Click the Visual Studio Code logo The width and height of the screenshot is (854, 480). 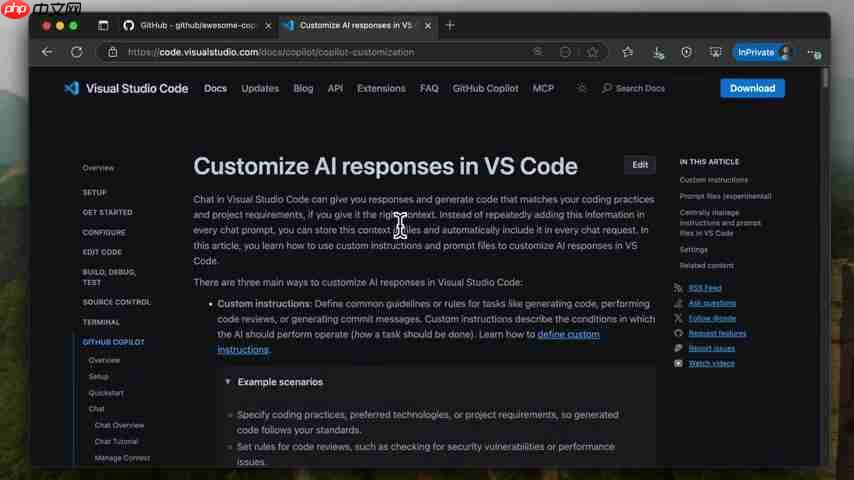click(x=71, y=88)
